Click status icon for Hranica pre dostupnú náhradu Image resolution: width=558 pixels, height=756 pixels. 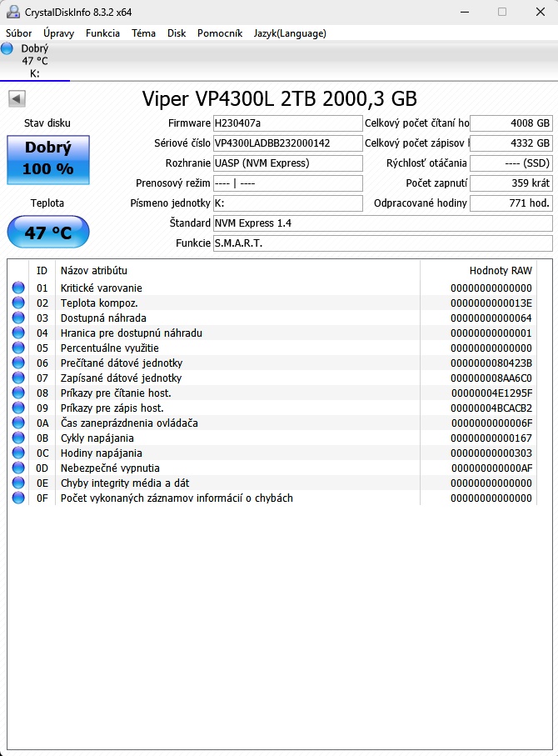[18, 333]
